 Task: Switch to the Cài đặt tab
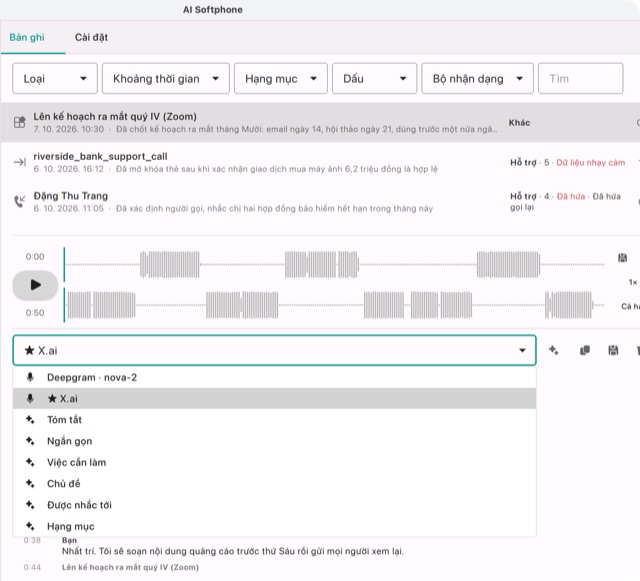click(x=91, y=38)
